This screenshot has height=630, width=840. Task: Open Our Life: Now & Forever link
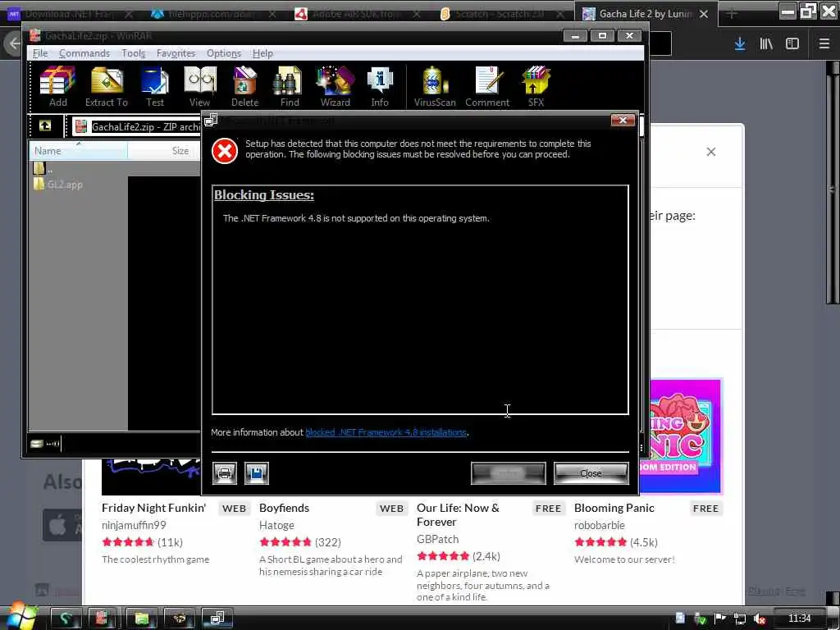(x=458, y=515)
